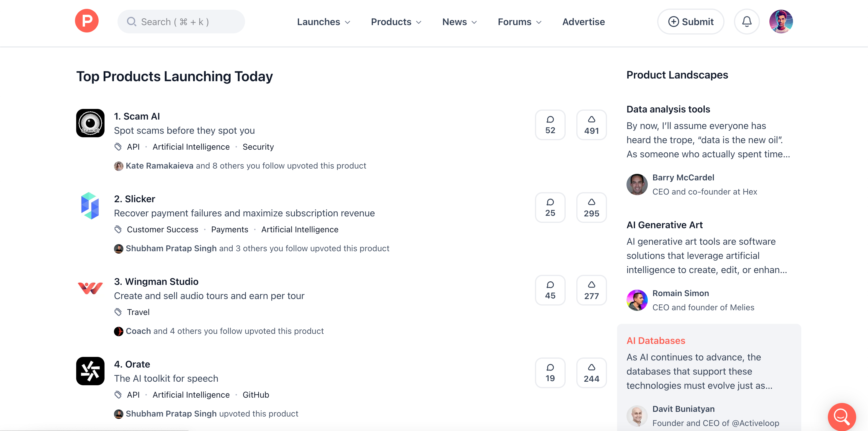
Task: Open the Orate product logo
Action: coord(90,371)
